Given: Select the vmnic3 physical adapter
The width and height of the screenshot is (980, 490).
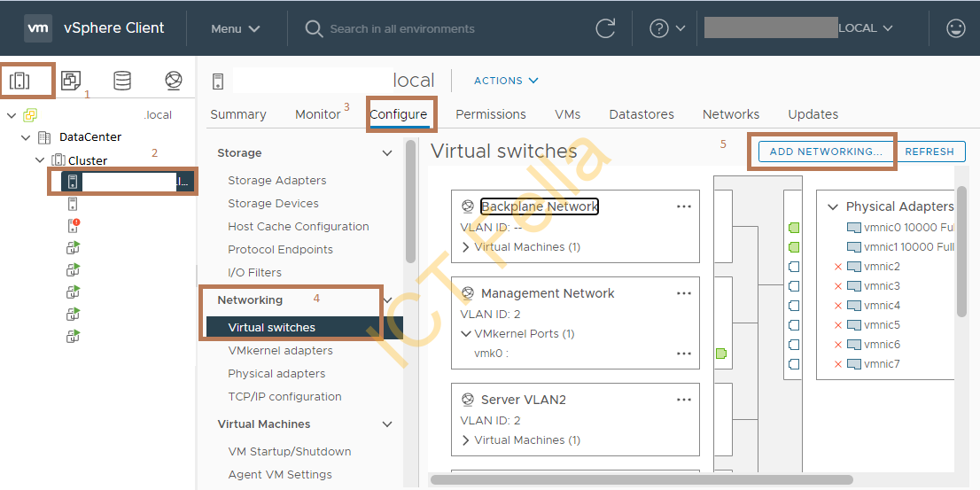Looking at the screenshot, I should (873, 285).
